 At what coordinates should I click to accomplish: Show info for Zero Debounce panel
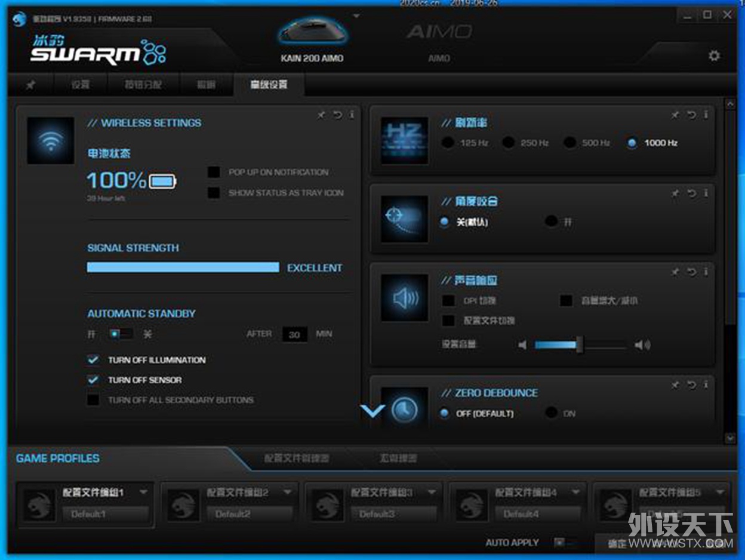tap(706, 384)
